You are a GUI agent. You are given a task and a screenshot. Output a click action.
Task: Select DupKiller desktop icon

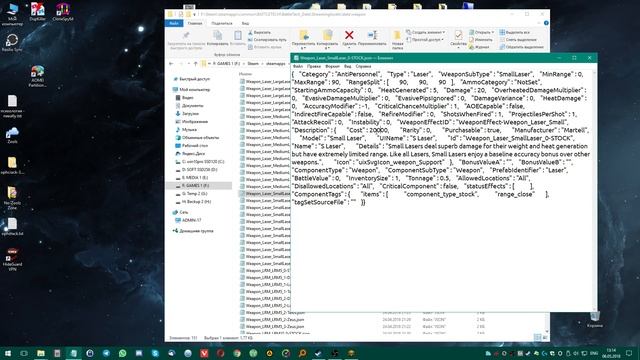38,12
